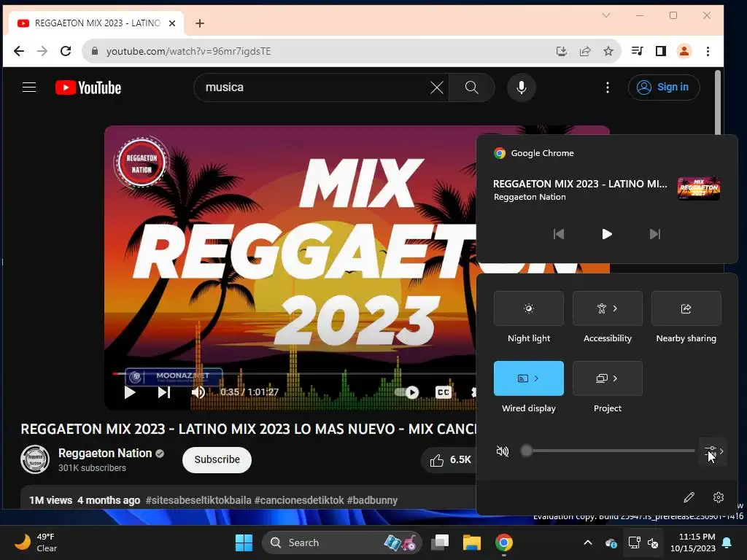Image resolution: width=747 pixels, height=560 pixels.
Task: Reload the page with refresh icon
Action: pos(66,51)
